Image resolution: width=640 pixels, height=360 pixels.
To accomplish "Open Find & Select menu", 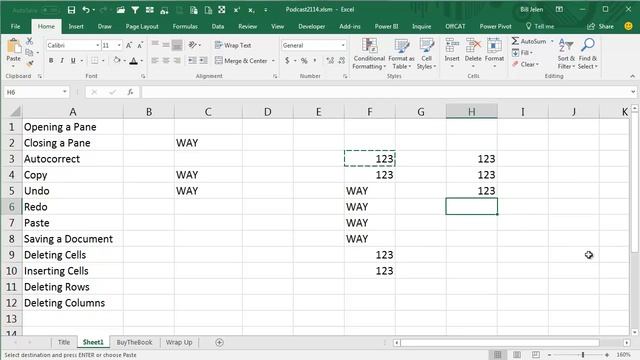I will point(588,53).
